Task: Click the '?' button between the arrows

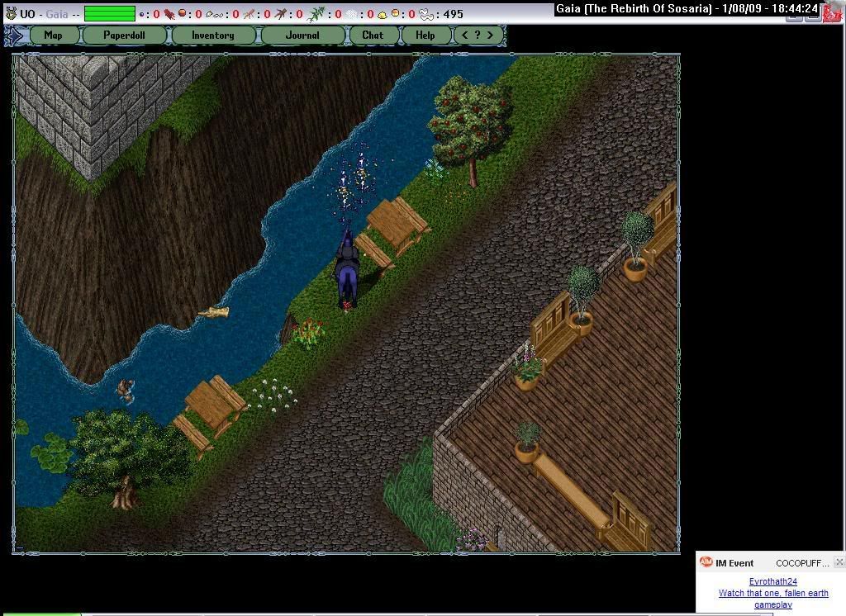Action: [478, 35]
